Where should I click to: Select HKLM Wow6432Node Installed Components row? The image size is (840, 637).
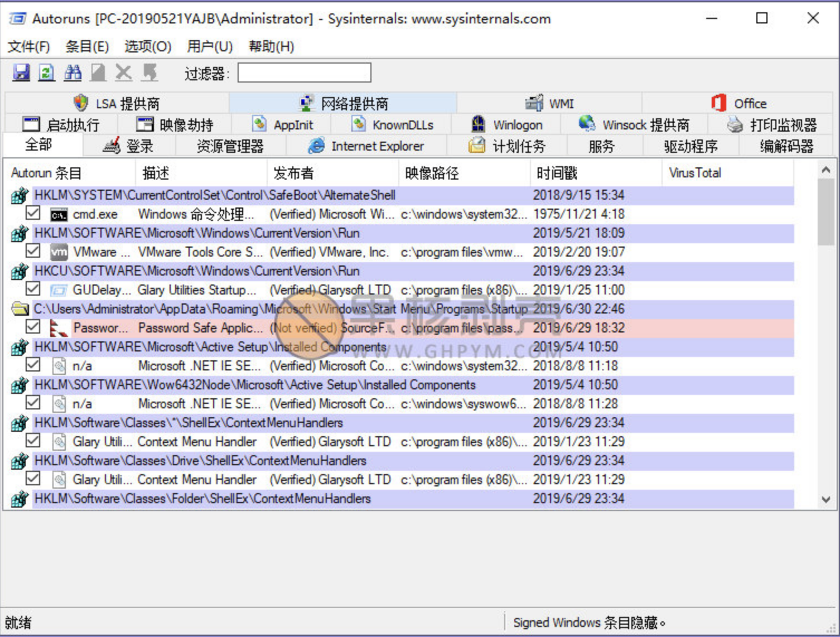pos(403,385)
